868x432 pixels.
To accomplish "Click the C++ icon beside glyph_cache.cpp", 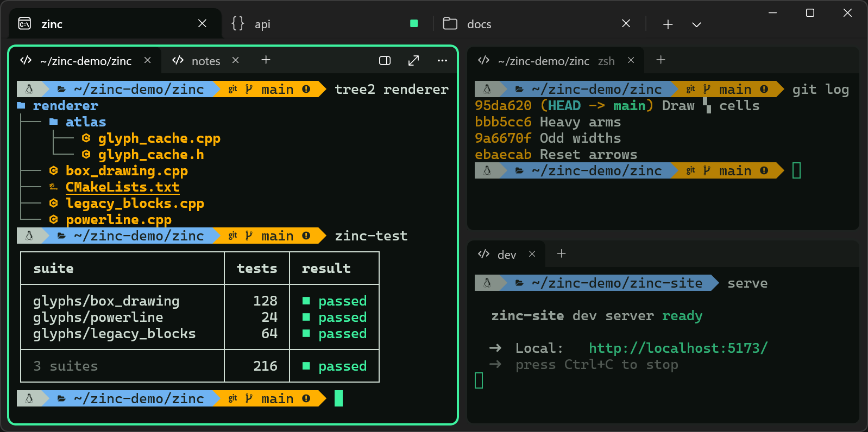I will [x=86, y=138].
